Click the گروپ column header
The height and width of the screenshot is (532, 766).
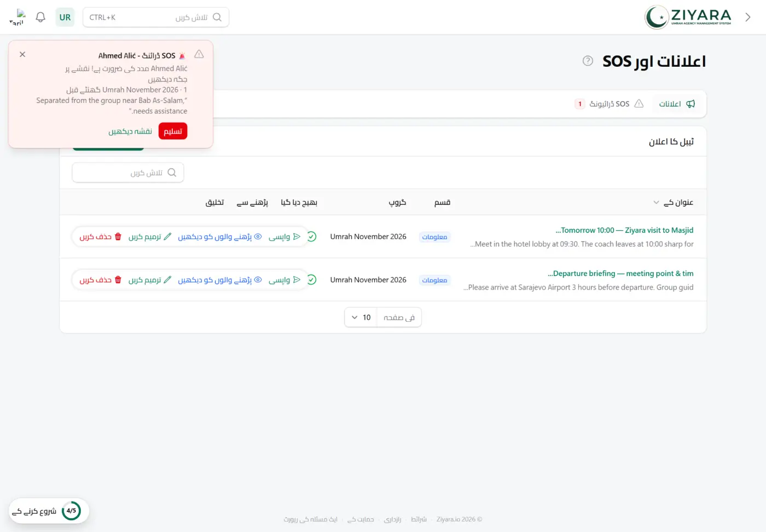click(x=397, y=203)
